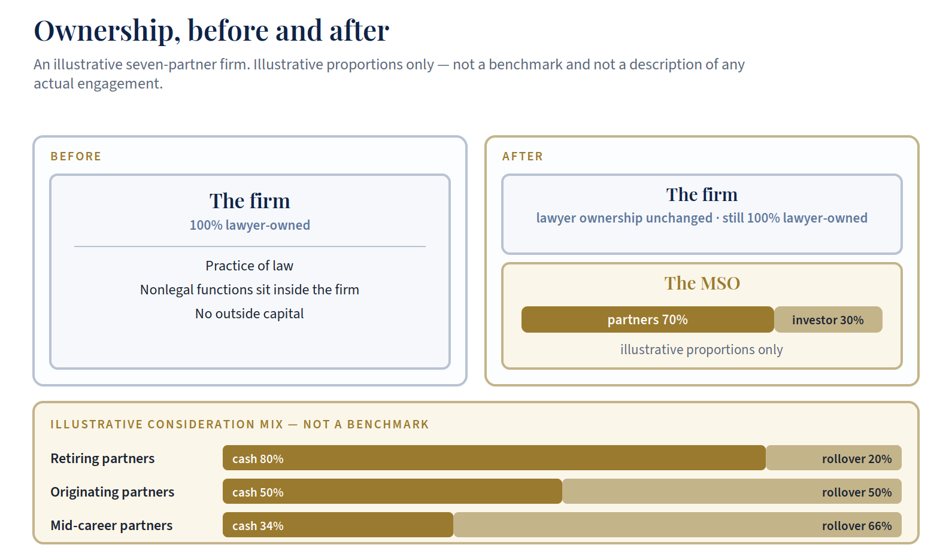Click the 'No outside capital' line

tap(250, 314)
